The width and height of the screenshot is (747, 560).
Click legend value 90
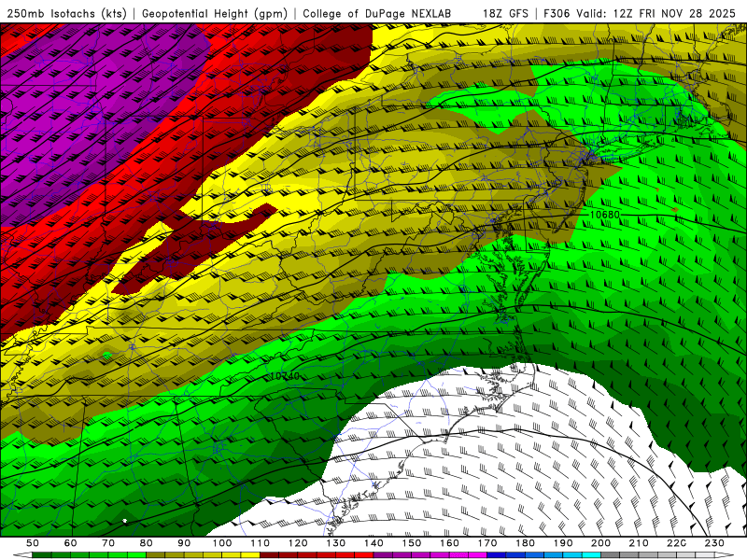tap(184, 543)
